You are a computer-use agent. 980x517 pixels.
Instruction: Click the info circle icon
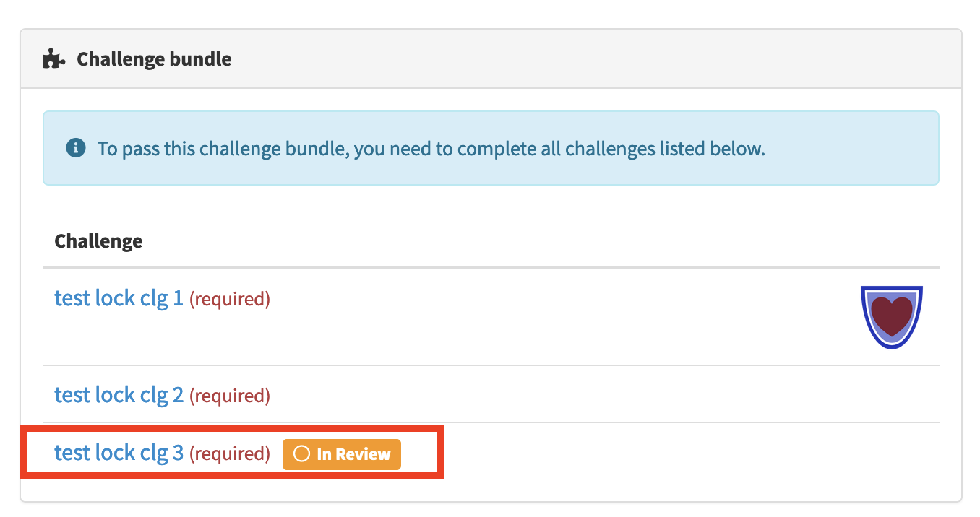(75, 149)
